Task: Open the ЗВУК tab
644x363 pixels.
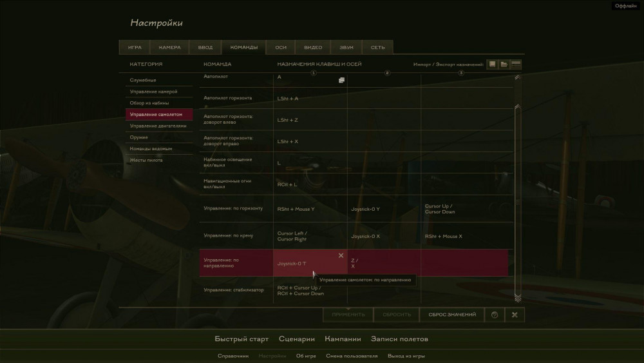Action: [x=346, y=47]
